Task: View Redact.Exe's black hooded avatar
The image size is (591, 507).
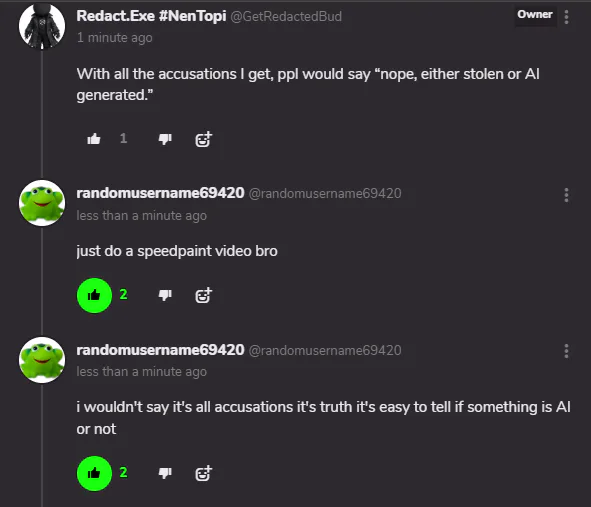Action: 42,26
